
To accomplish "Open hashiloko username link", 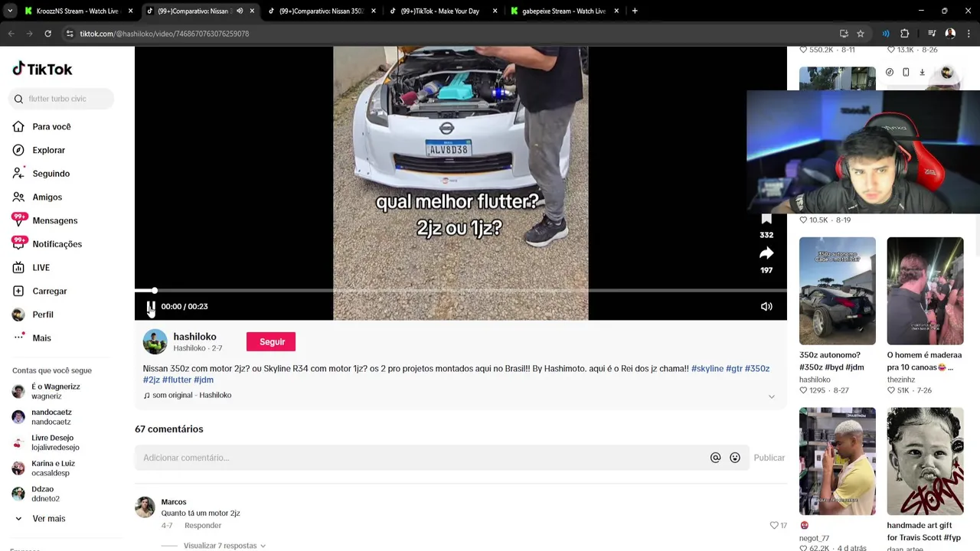I will (x=194, y=337).
